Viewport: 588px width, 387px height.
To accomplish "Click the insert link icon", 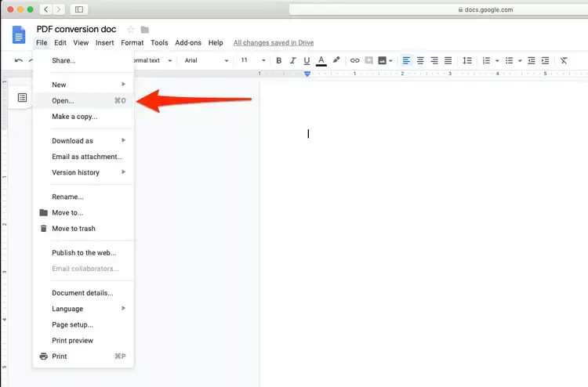I will click(354, 60).
